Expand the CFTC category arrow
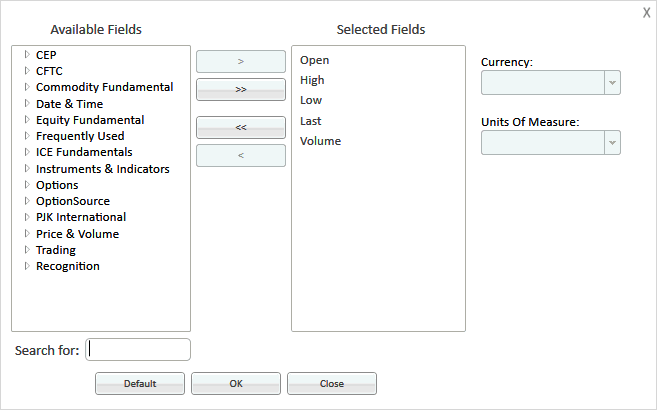657x410 pixels. [x=27, y=70]
